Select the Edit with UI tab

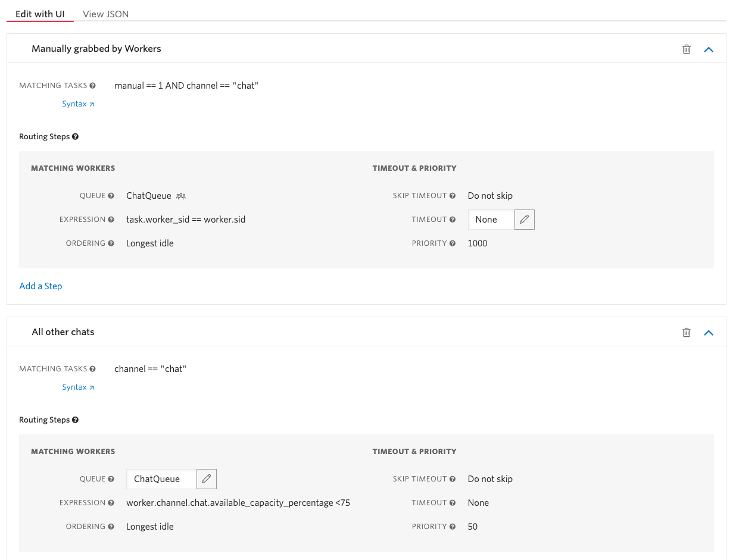tap(40, 14)
